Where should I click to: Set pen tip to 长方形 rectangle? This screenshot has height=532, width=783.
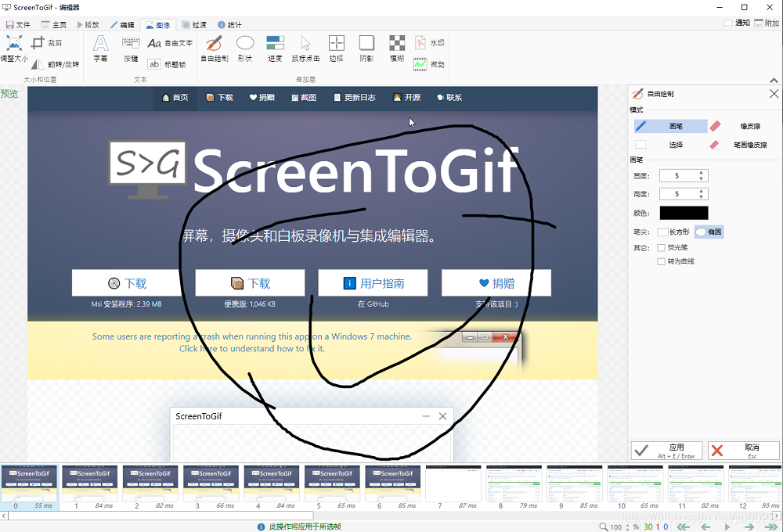[x=673, y=232]
